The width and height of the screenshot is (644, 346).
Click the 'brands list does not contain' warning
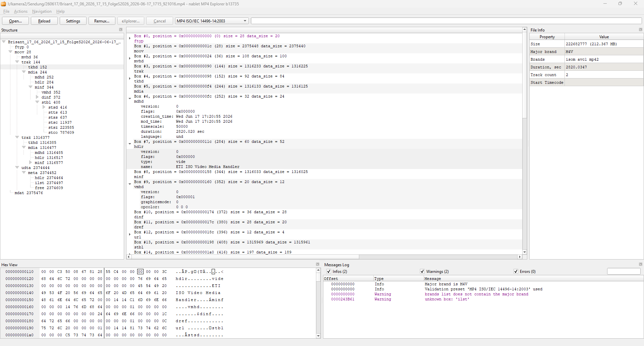click(476, 294)
